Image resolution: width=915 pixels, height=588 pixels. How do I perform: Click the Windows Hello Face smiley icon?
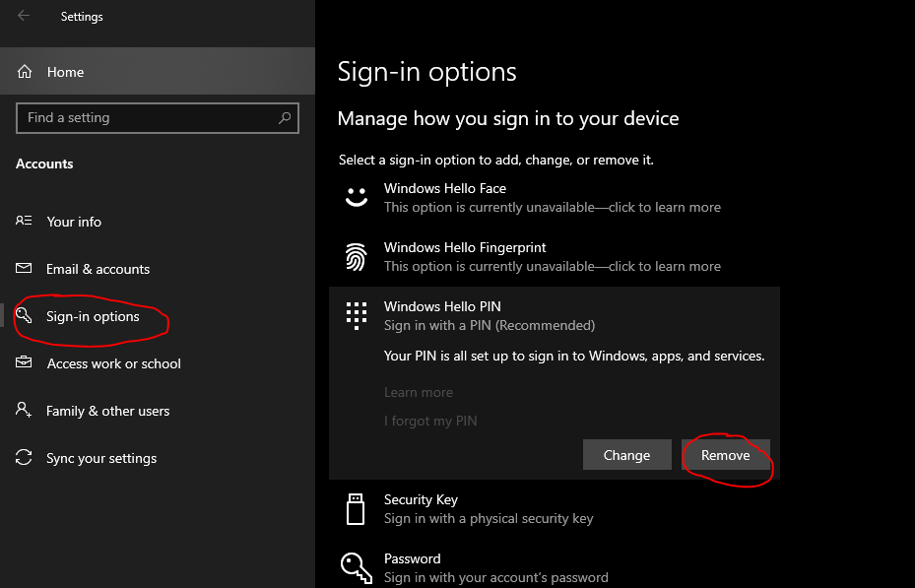tap(356, 197)
